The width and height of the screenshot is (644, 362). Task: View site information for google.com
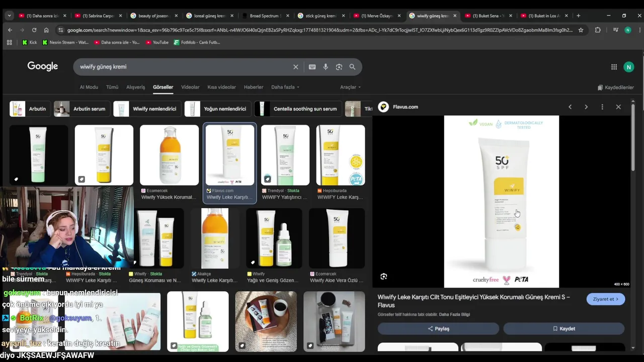(x=60, y=30)
